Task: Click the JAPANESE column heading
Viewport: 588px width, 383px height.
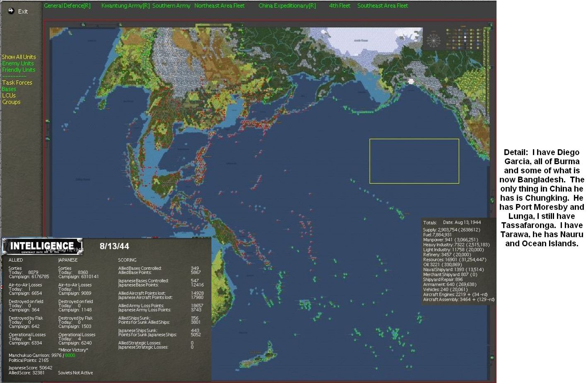Action: point(68,260)
